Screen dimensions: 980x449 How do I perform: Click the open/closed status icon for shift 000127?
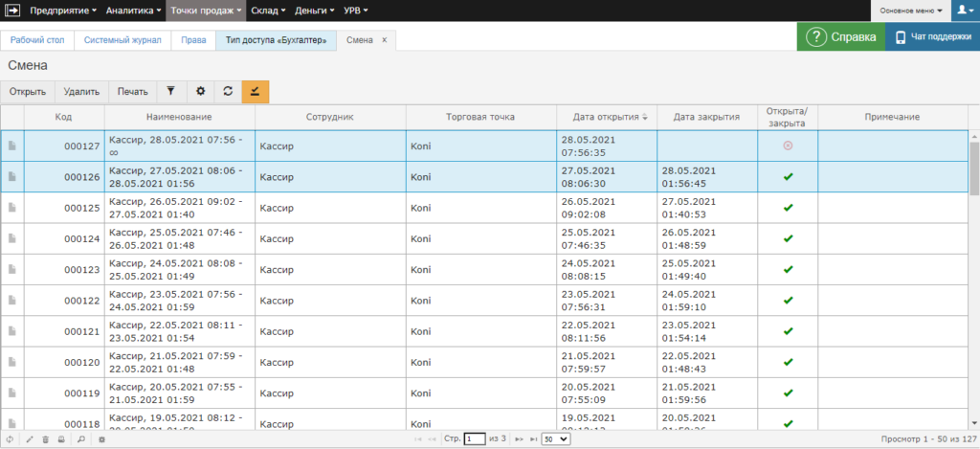[787, 146]
